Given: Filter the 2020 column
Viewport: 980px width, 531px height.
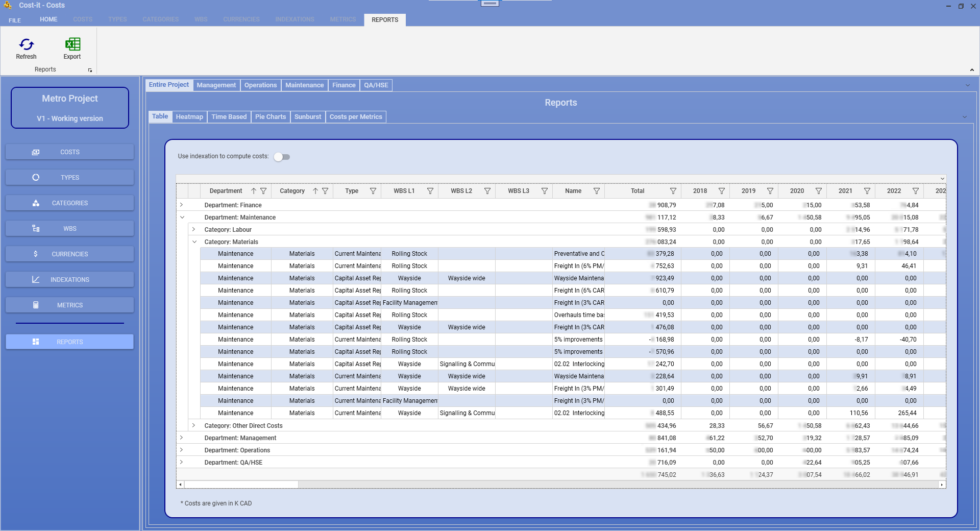Looking at the screenshot, I should [x=819, y=191].
